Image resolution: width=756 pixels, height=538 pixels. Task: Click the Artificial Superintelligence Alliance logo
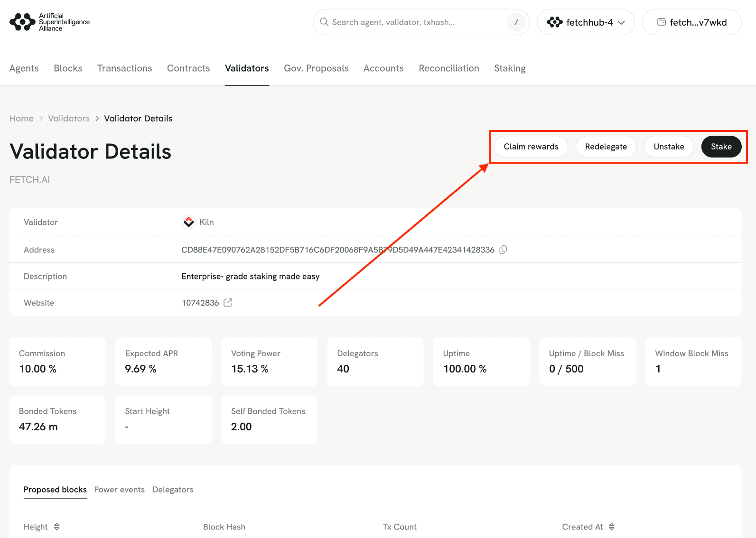point(49,22)
